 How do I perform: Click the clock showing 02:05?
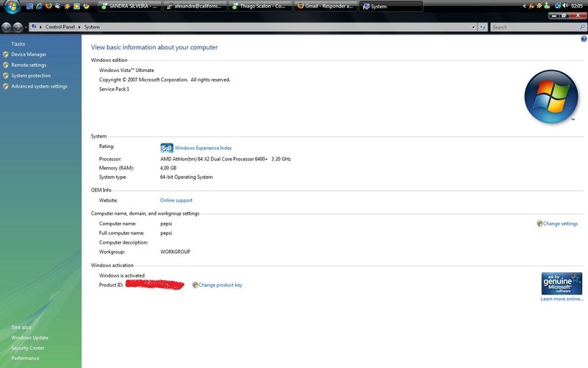tap(577, 6)
